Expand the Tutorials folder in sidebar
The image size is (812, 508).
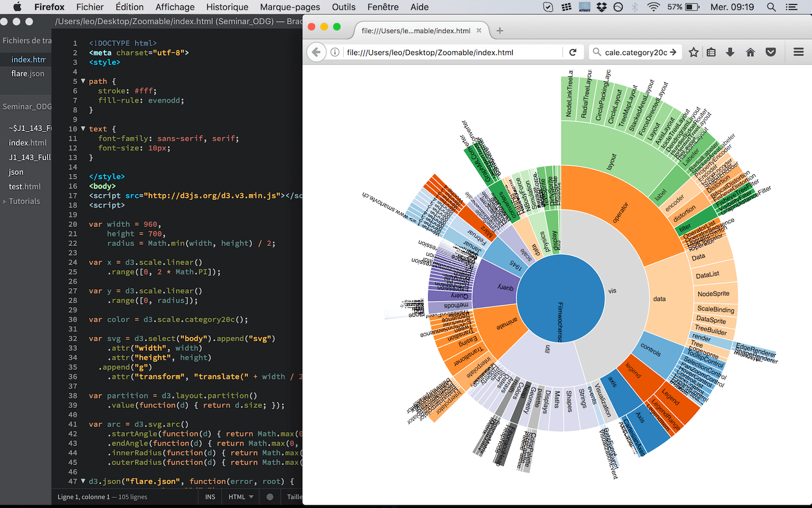[x=5, y=201]
